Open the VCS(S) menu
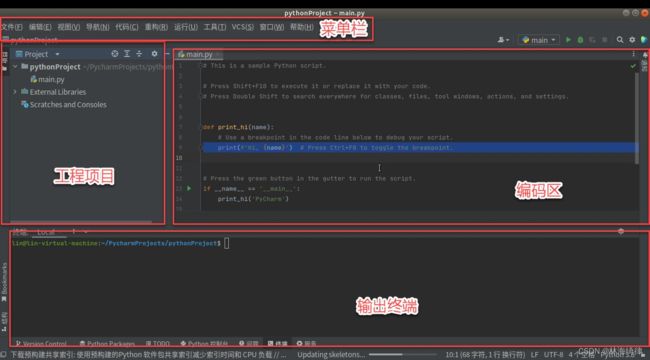The image size is (650, 360). click(x=243, y=27)
